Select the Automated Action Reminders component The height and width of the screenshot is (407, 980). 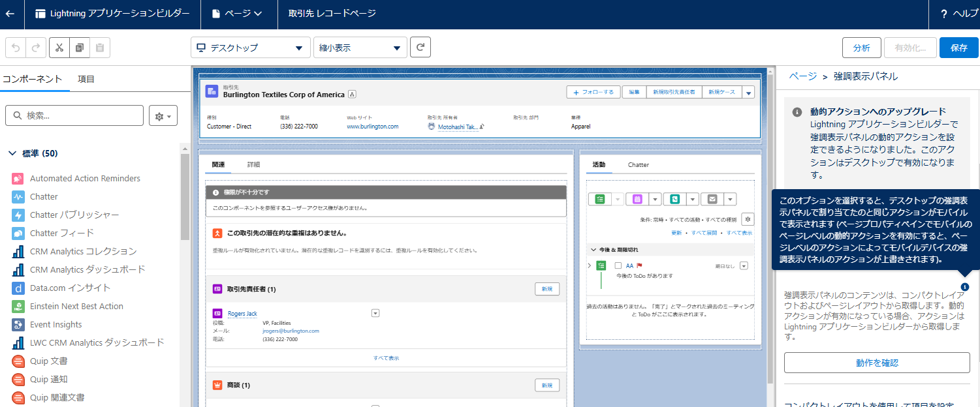(85, 178)
